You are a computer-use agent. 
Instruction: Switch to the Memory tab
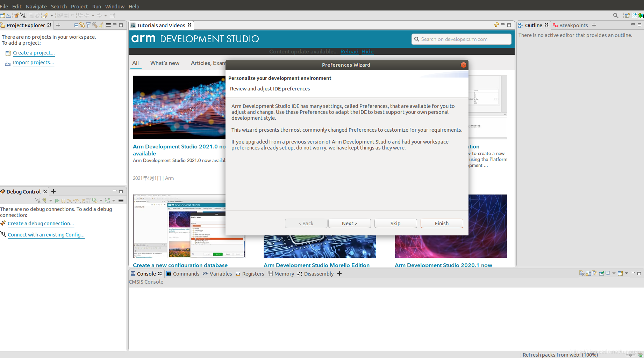click(x=281, y=273)
